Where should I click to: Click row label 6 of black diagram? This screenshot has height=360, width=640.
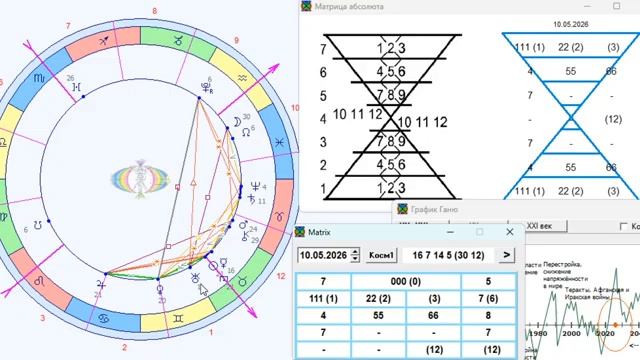[323, 72]
